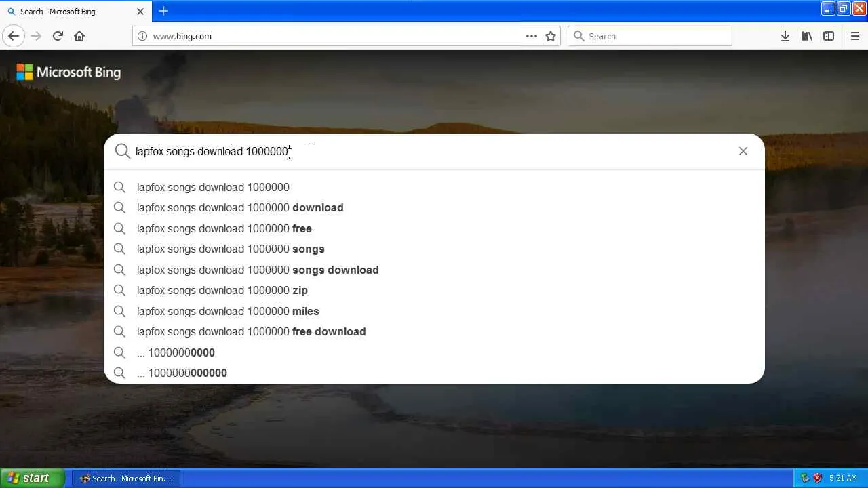Select suggestion ending in "1000000 miles"
The image size is (868, 488).
pyautogui.click(x=434, y=311)
